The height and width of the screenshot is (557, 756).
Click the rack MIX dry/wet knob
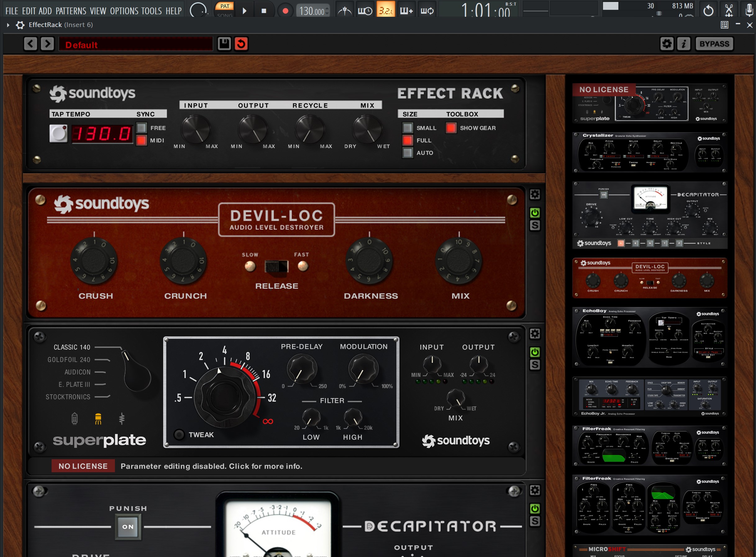click(x=367, y=129)
